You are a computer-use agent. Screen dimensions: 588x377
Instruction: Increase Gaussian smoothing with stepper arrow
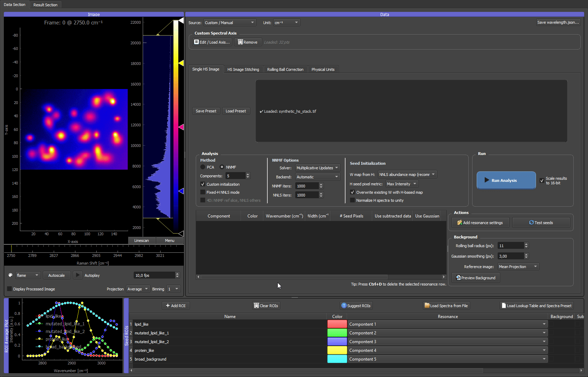(x=526, y=254)
